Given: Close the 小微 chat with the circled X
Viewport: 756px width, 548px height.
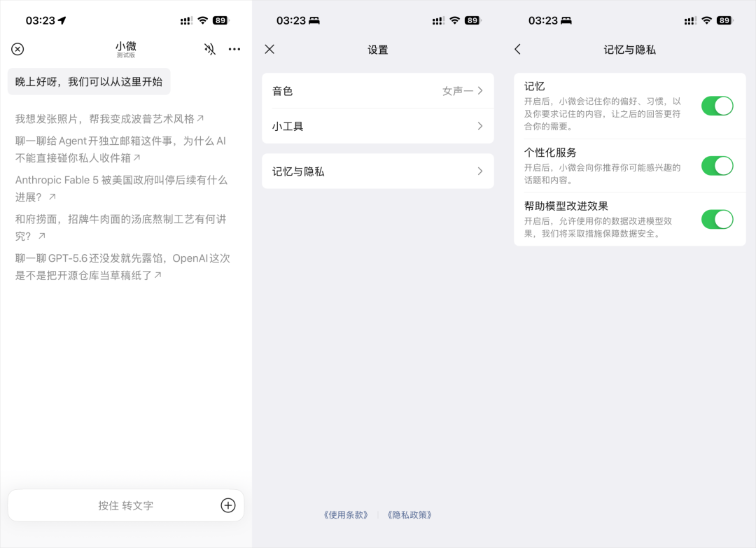Looking at the screenshot, I should click(17, 49).
